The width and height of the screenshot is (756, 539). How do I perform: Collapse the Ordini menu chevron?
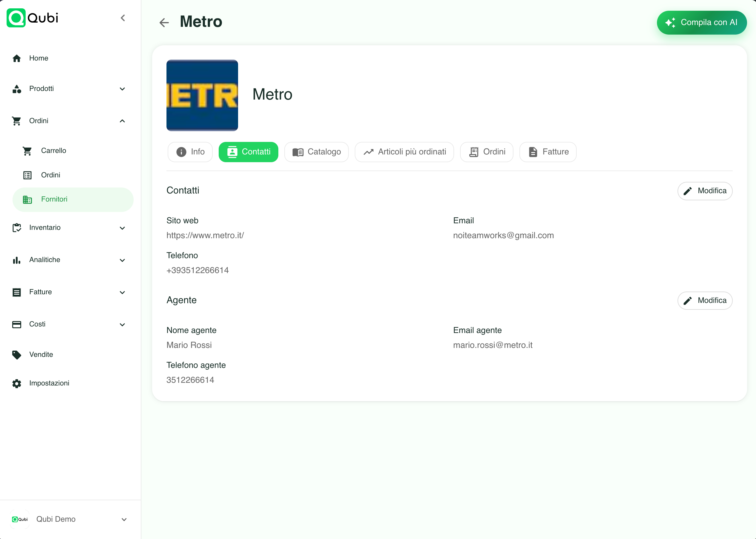point(122,121)
